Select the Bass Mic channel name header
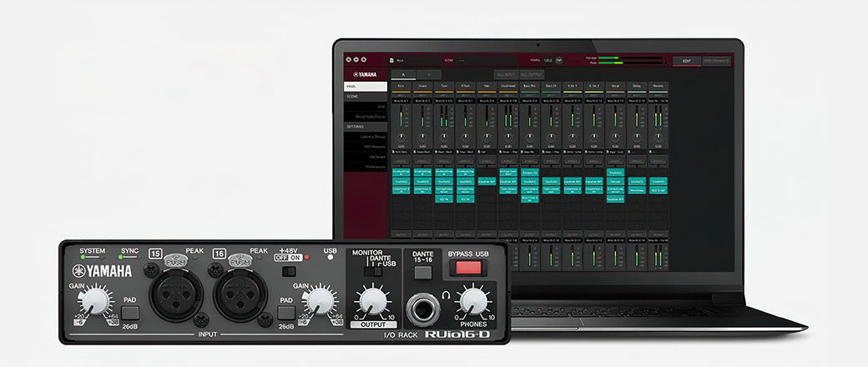This screenshot has width=868, height=367. (530, 86)
